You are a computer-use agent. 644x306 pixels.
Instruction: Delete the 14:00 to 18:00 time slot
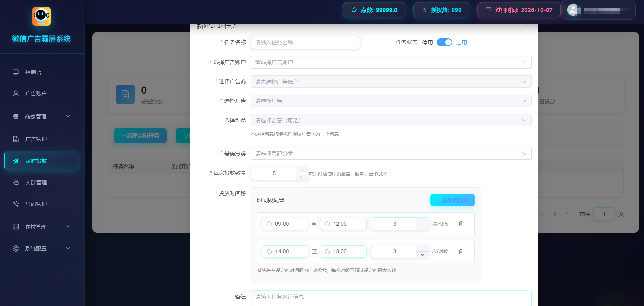point(461,252)
